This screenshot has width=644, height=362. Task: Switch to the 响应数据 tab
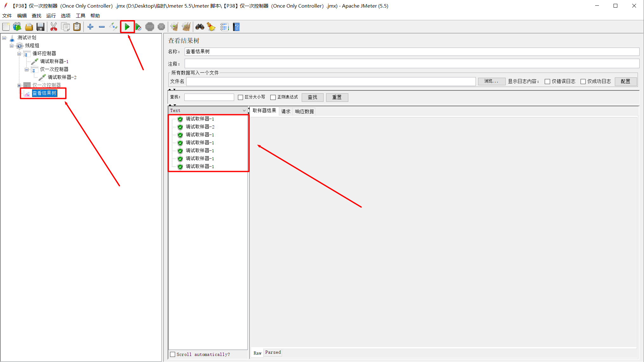[x=304, y=111]
